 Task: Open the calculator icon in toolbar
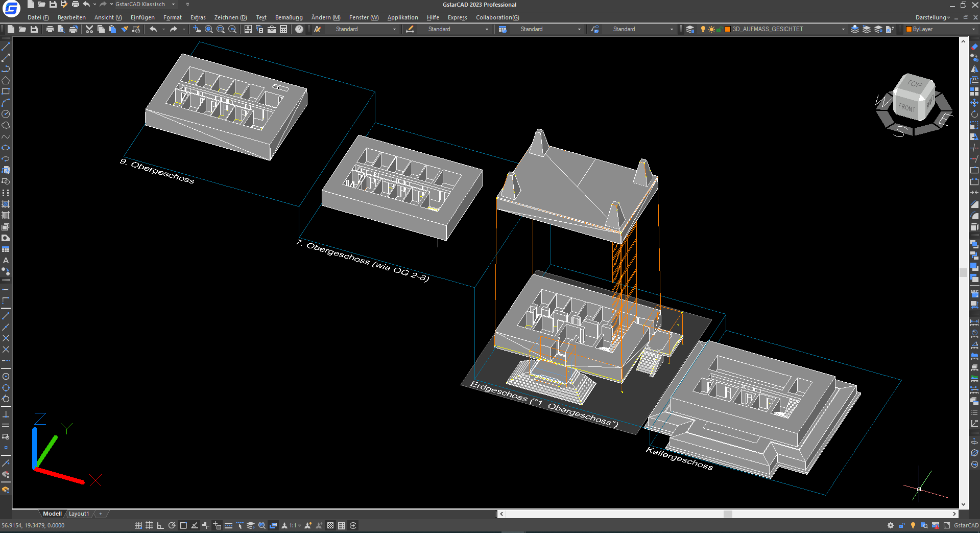tap(283, 30)
